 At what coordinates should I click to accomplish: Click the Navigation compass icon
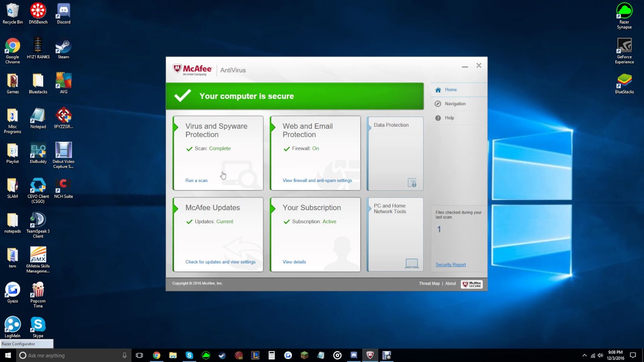[438, 104]
